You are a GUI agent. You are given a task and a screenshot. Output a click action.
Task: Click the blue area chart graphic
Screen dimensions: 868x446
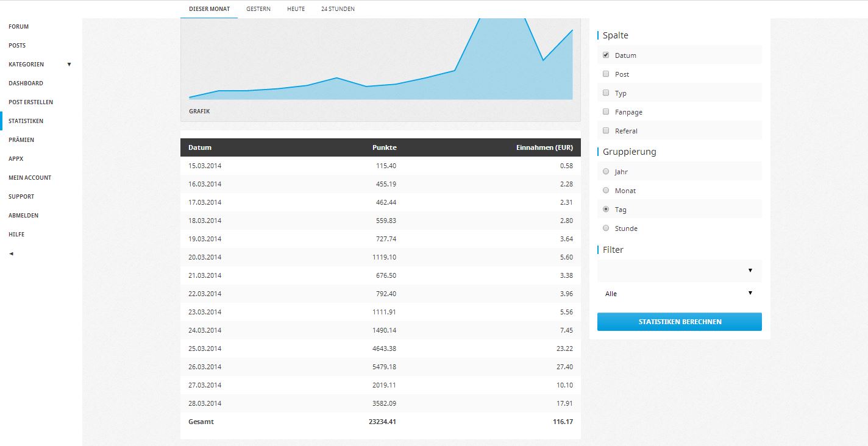tap(380, 67)
